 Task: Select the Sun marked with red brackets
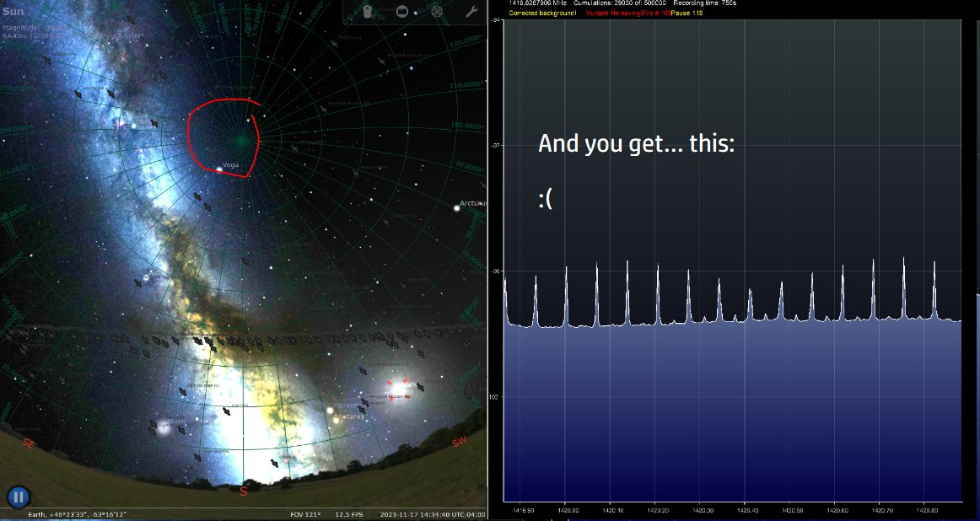(397, 389)
